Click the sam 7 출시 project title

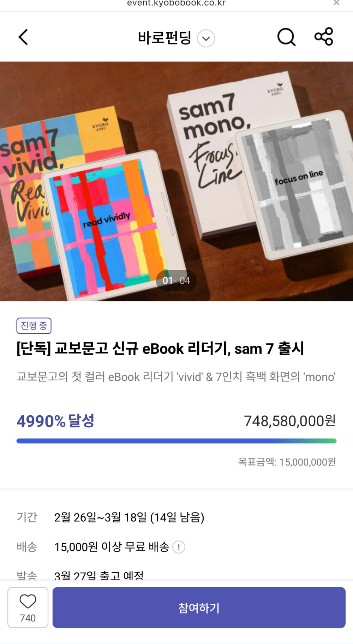[160, 349]
